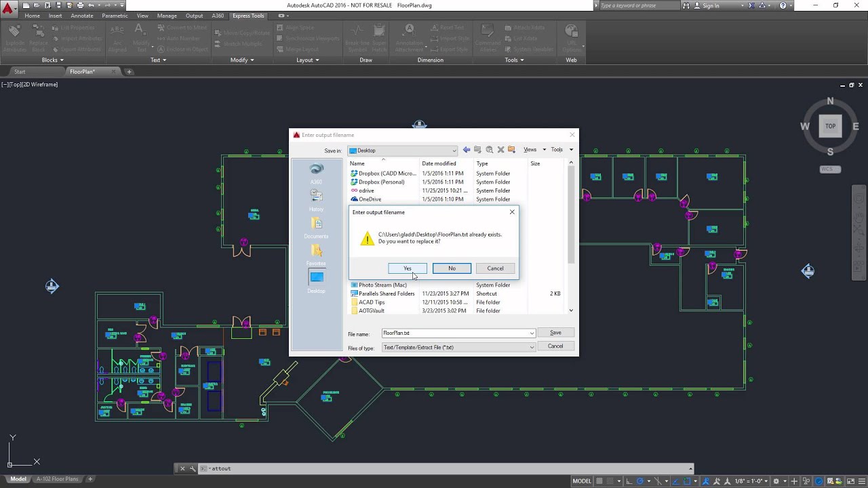The height and width of the screenshot is (488, 868).
Task: Click the Explode Attributes tool
Action: click(x=15, y=39)
